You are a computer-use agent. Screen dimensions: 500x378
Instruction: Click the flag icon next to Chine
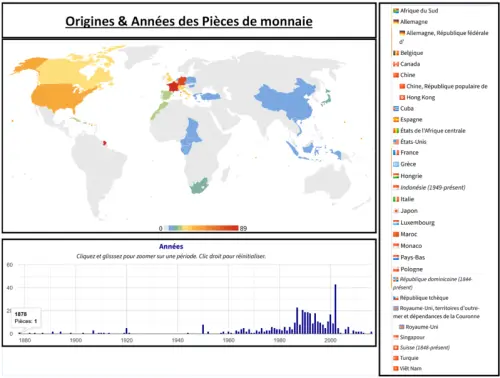click(396, 75)
